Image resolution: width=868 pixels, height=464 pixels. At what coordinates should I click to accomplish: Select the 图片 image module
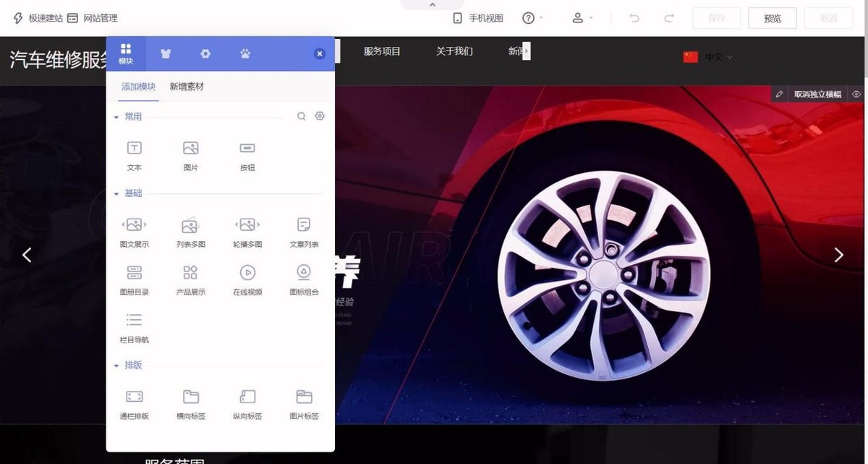point(190,153)
